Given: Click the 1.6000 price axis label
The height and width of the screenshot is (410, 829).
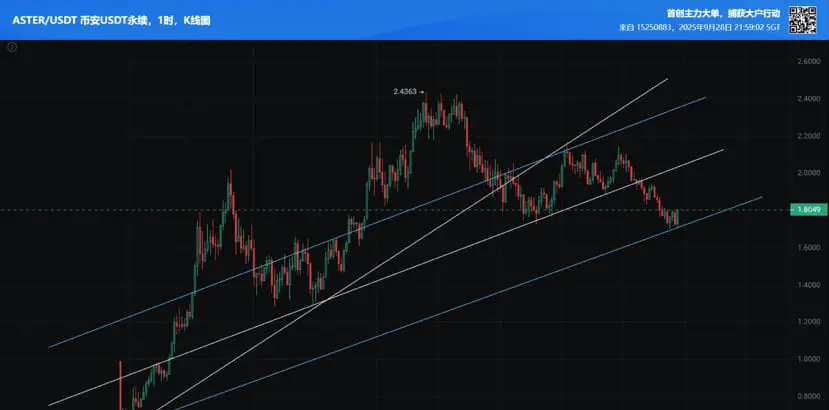Looking at the screenshot, I should 808,248.
